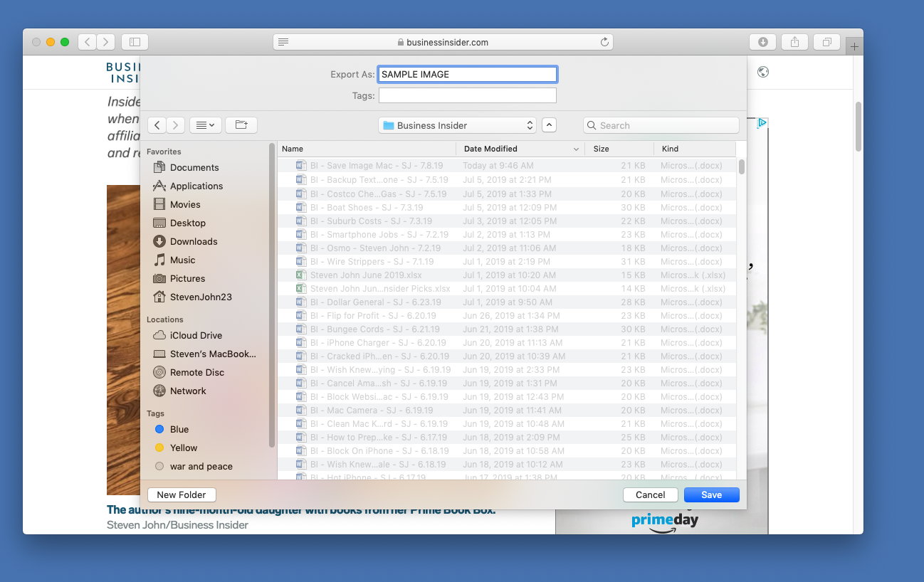Select the Yellow tag
The width and height of the screenshot is (924, 582).
click(176, 448)
